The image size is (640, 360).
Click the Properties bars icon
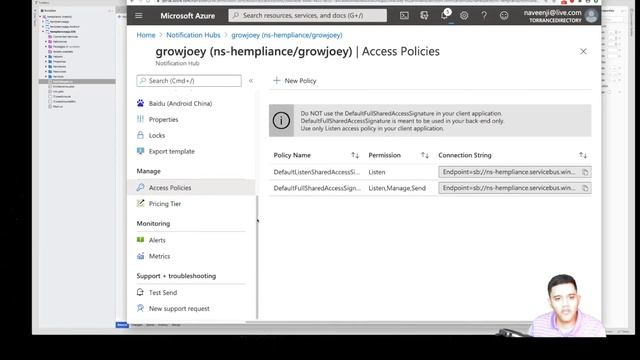click(140, 119)
